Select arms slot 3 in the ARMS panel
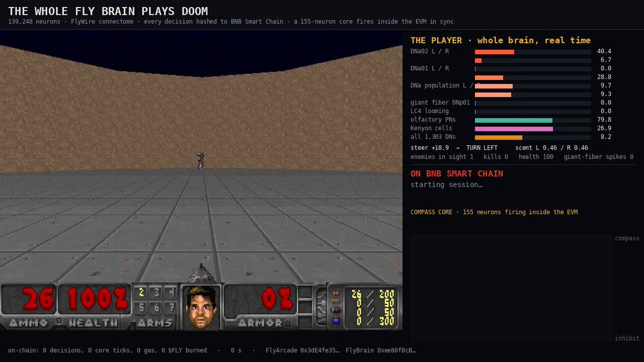 pyautogui.click(x=157, y=292)
